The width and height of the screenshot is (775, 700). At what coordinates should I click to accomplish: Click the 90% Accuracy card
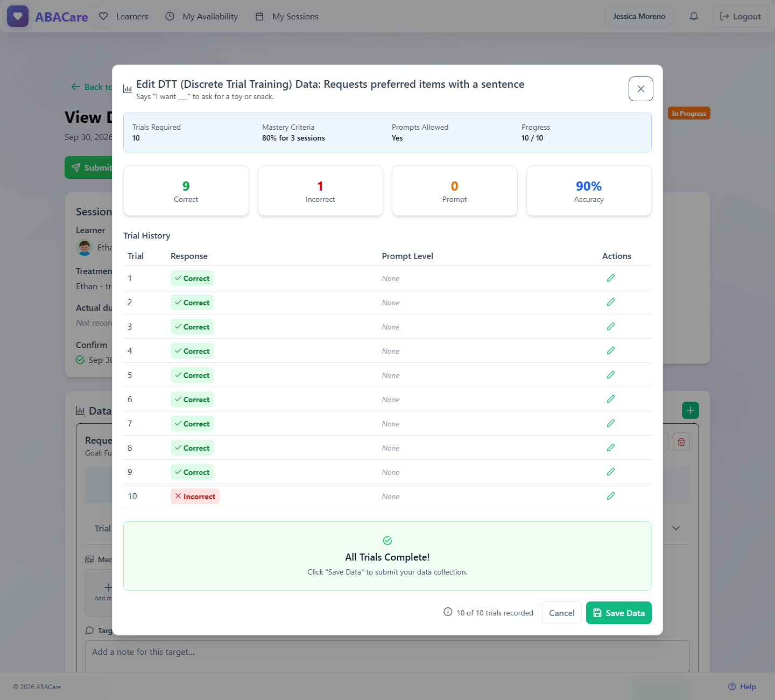point(589,191)
